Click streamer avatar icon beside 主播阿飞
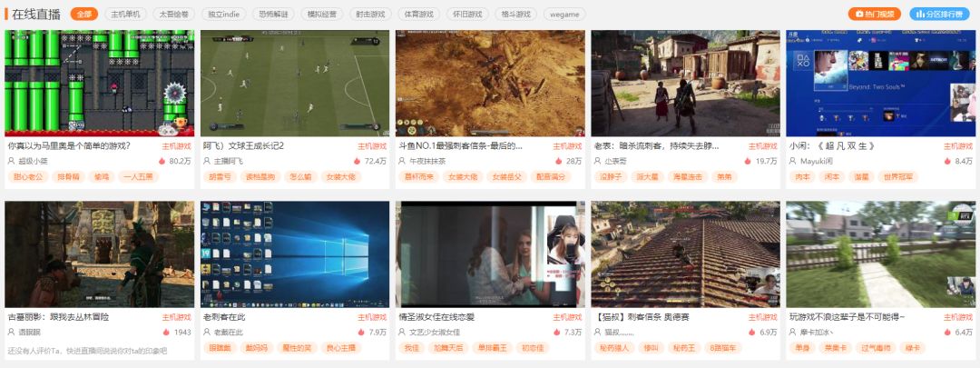The width and height of the screenshot is (980, 368). pos(207,161)
